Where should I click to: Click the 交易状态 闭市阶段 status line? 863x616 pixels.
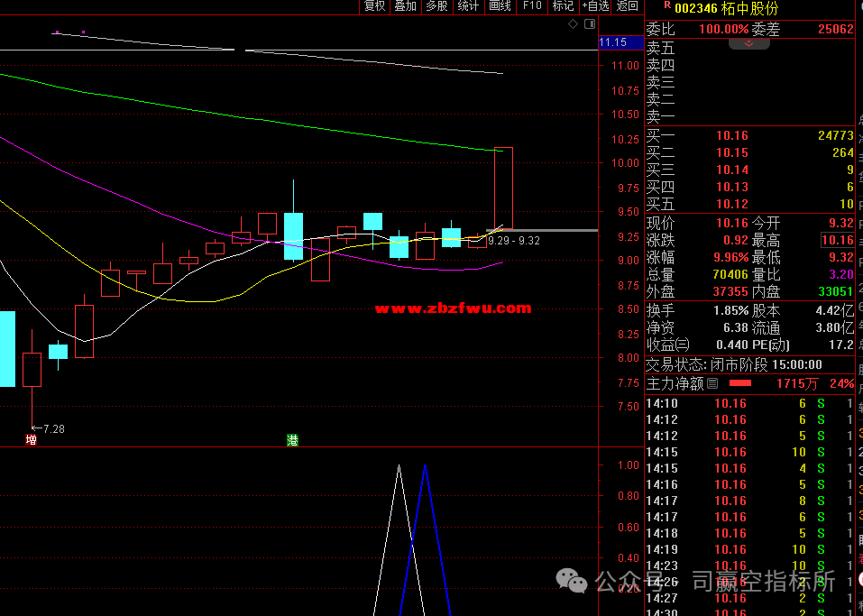pyautogui.click(x=734, y=364)
